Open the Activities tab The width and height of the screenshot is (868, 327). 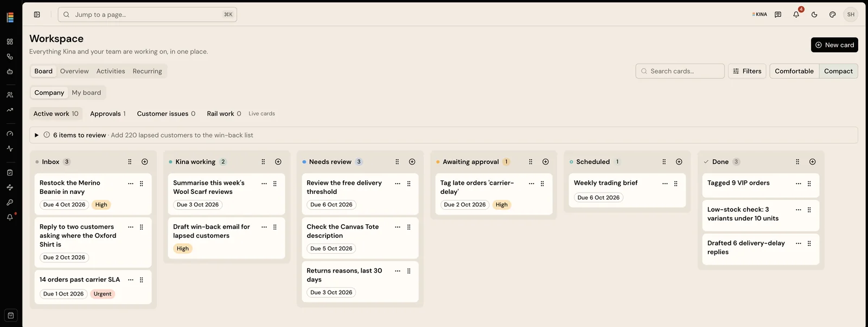111,71
